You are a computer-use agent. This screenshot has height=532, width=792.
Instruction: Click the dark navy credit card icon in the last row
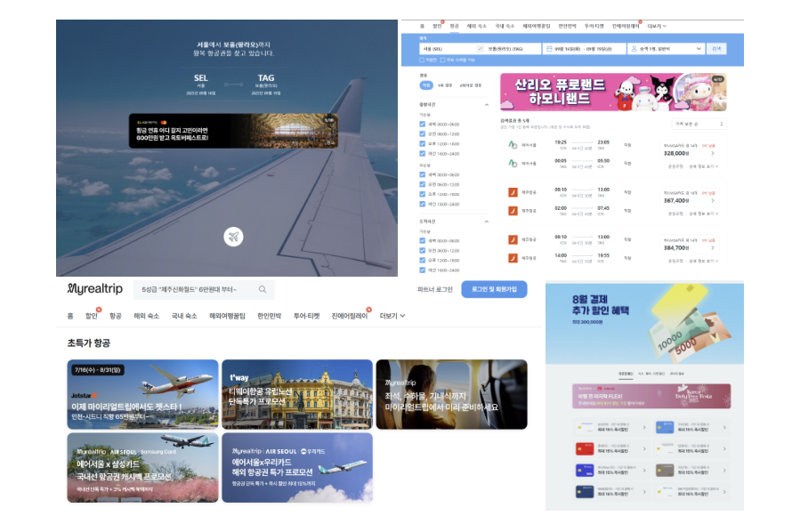point(585,492)
